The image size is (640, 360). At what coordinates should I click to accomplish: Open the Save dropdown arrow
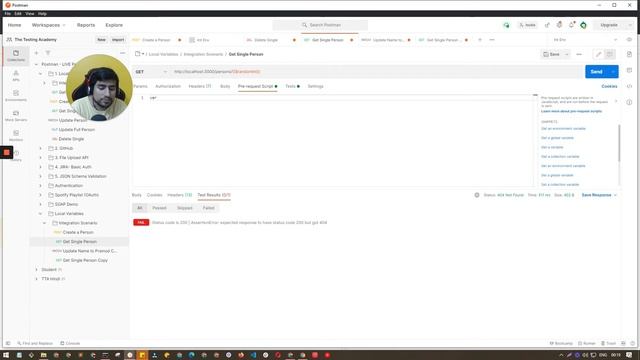click(x=567, y=54)
